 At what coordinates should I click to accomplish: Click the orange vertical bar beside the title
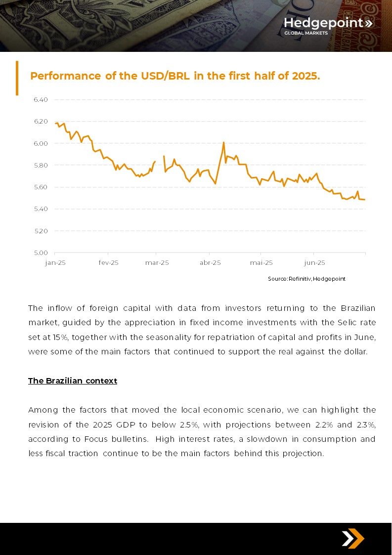[17, 78]
